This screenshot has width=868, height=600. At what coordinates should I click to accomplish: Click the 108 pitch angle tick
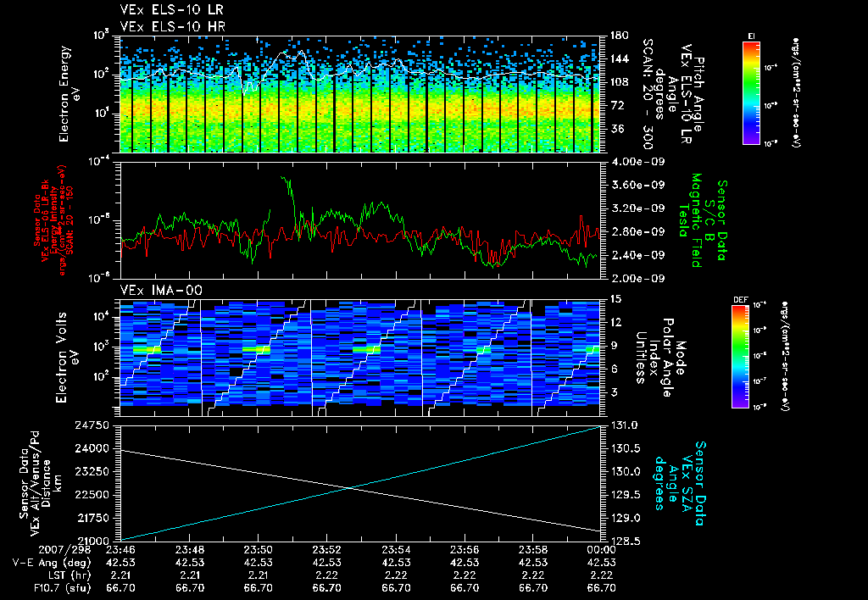click(618, 82)
